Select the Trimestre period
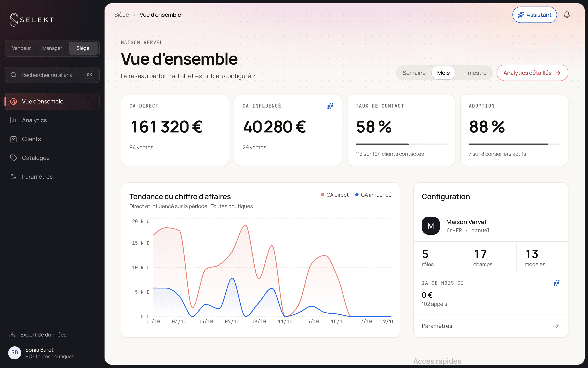 tap(473, 73)
